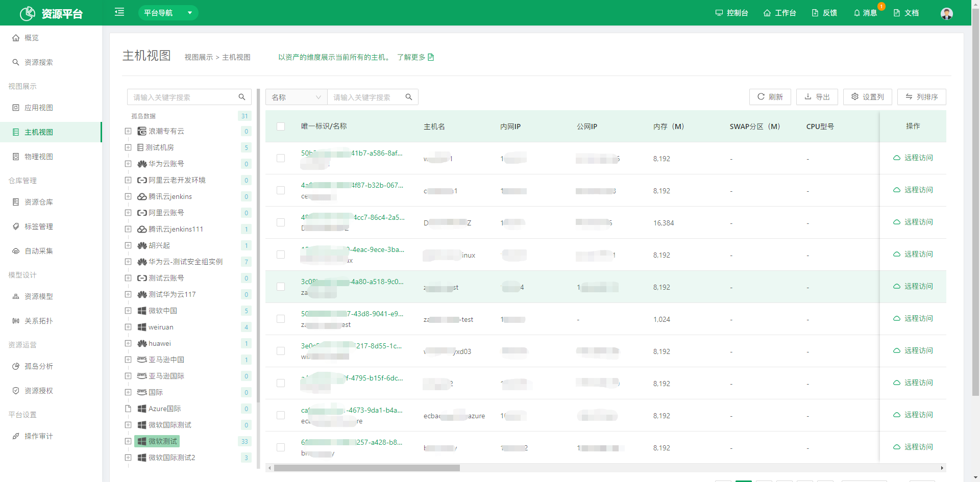Open 控制台 in top bar
This screenshot has height=482, width=980.
pyautogui.click(x=731, y=13)
